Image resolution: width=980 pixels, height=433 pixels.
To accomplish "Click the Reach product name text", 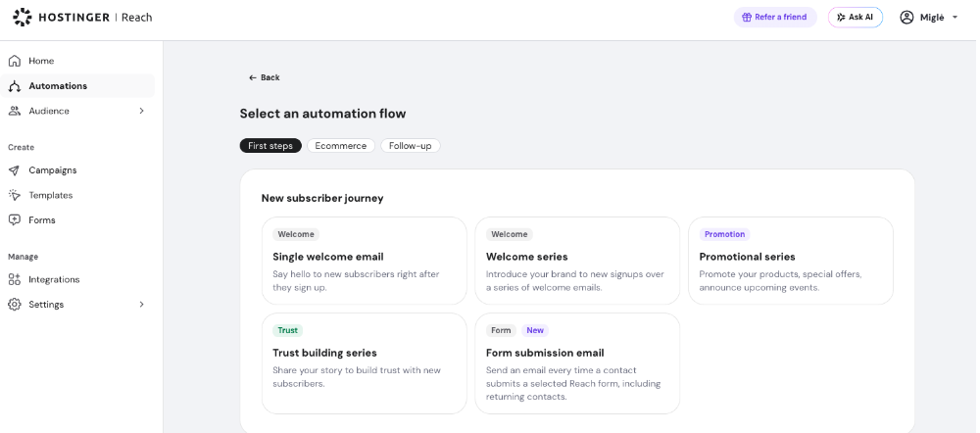I will coord(137,18).
